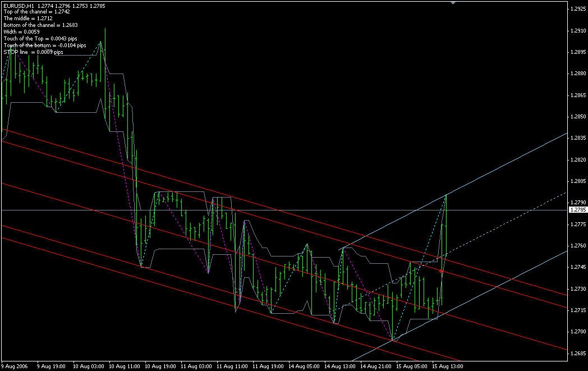Click the 1.2700 price scale label

pos(578,332)
